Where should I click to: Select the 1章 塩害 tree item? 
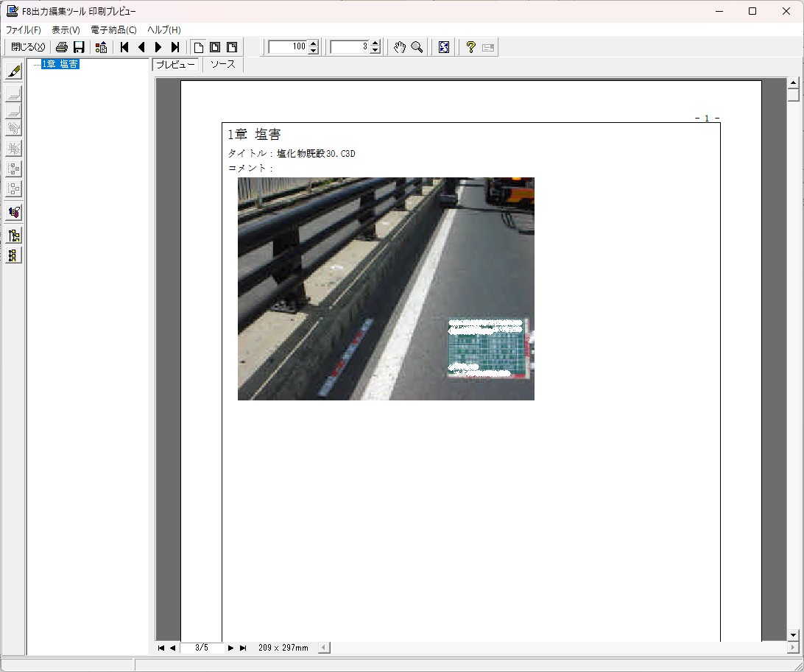pos(60,64)
